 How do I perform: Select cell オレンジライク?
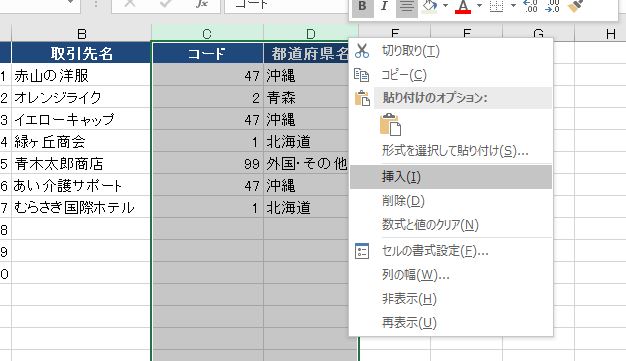point(81,97)
